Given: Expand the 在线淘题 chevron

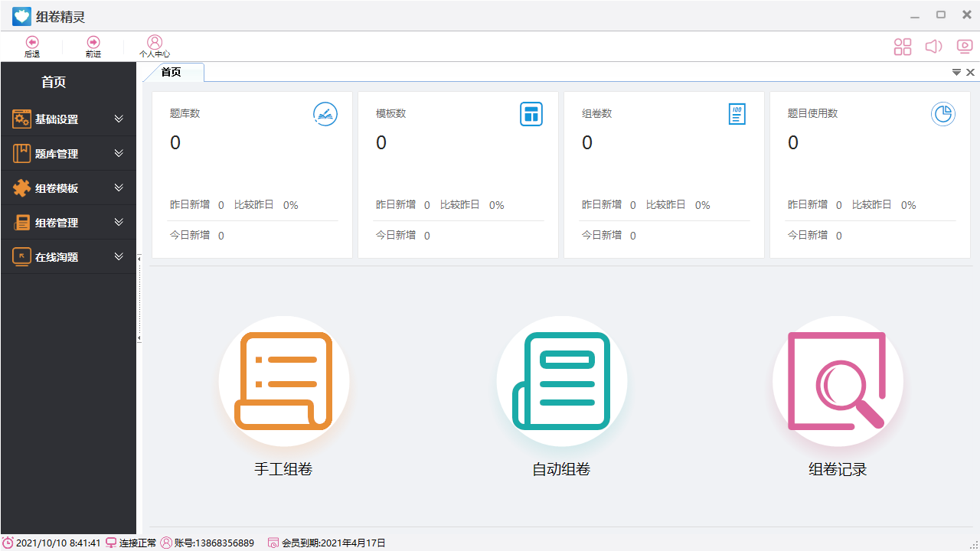Looking at the screenshot, I should coord(119,257).
